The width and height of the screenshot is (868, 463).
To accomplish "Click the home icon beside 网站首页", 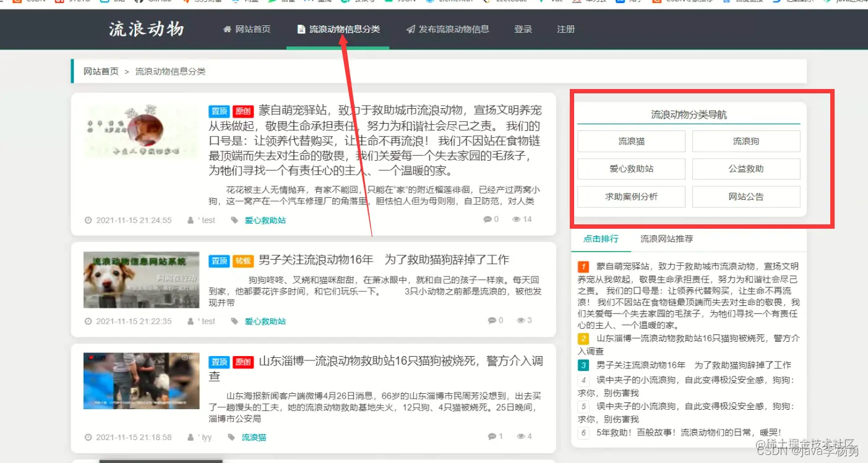I will pos(227,29).
